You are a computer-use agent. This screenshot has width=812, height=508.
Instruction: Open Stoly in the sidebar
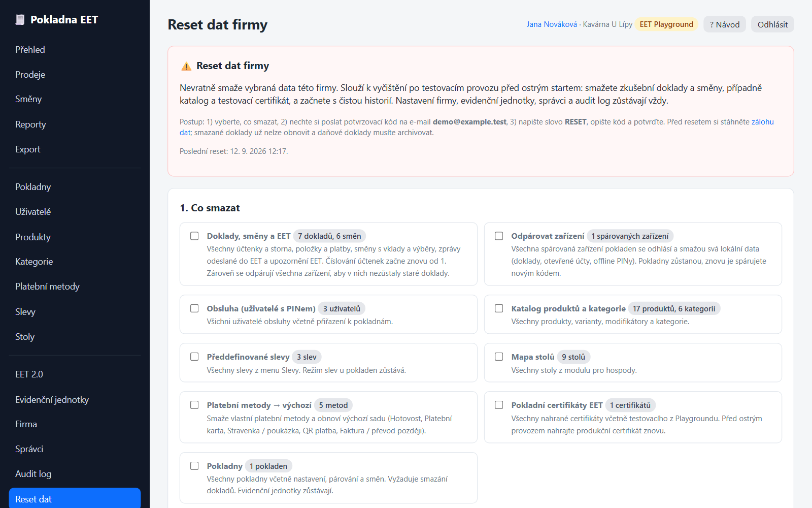pyautogui.click(x=75, y=337)
